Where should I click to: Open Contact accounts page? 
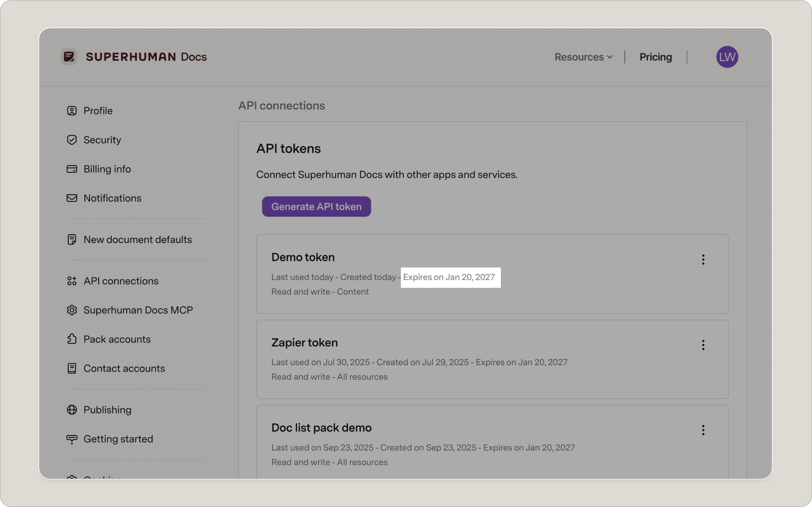[x=124, y=368]
